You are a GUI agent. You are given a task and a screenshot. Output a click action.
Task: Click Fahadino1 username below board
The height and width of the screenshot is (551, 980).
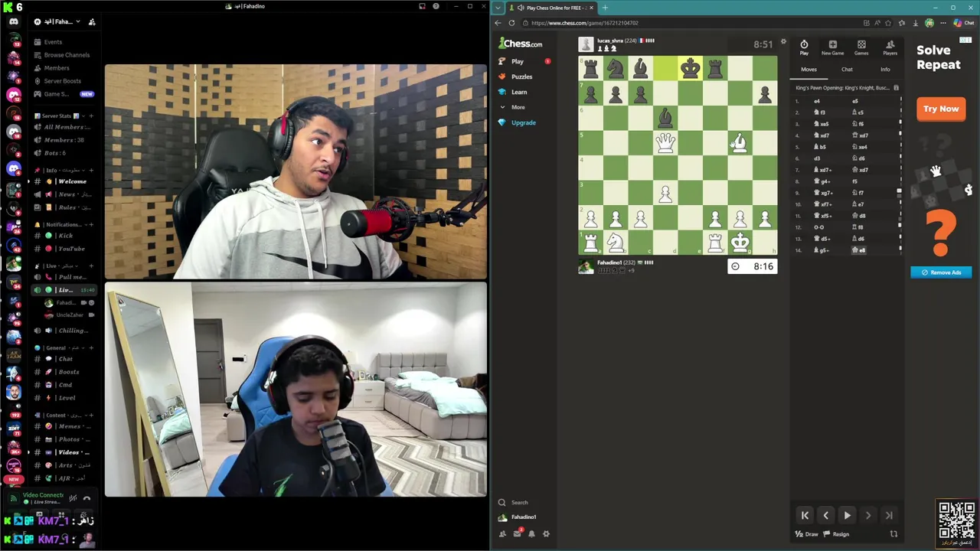click(x=610, y=262)
